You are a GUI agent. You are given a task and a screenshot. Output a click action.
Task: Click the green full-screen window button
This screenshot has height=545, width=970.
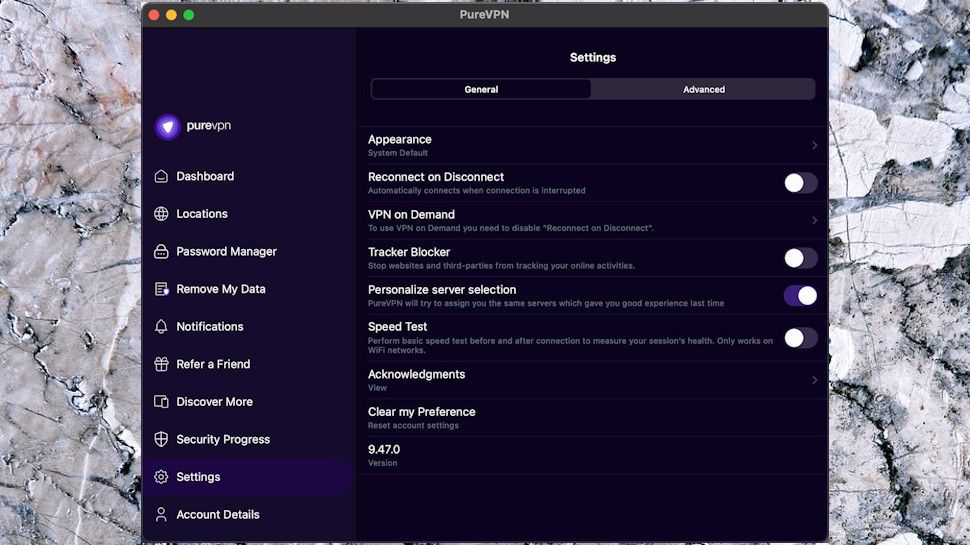click(x=189, y=15)
